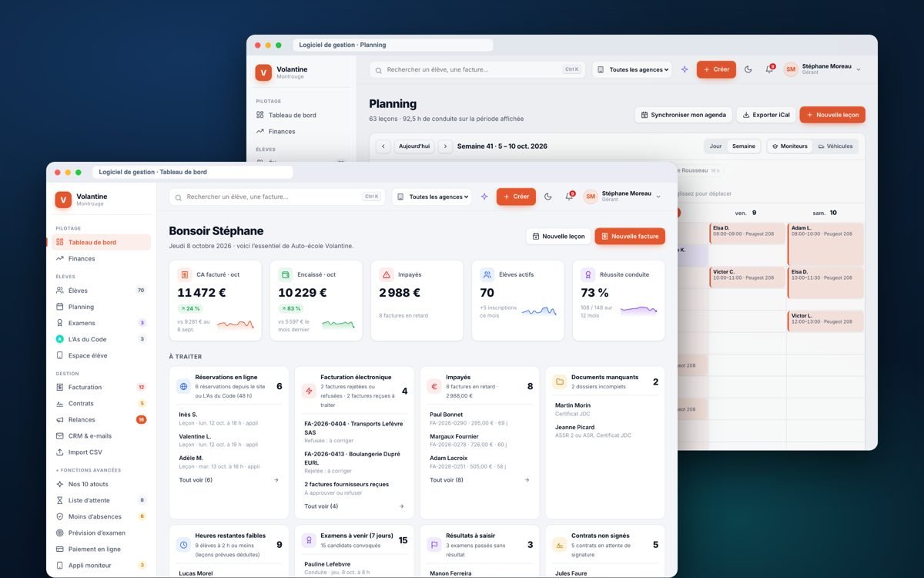Viewport: 924px width, 578px height.
Task: Open the Examens sidebar item
Action: [102, 323]
